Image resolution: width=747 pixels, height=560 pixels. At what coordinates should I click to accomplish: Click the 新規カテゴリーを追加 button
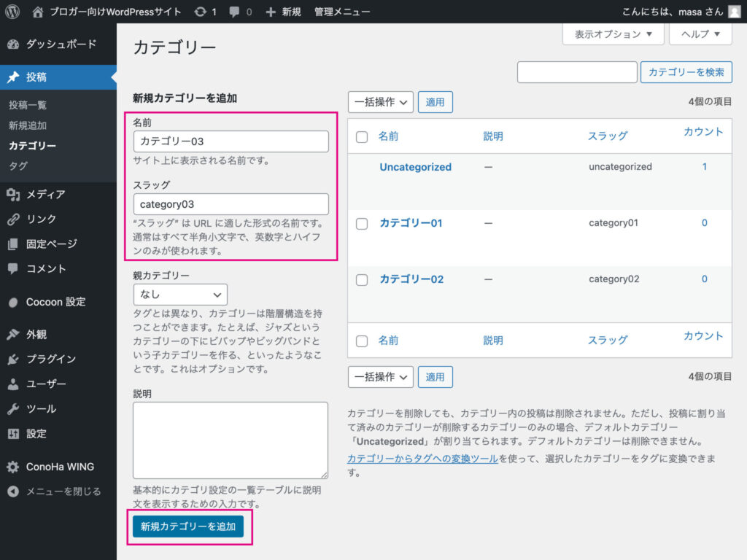tap(188, 526)
